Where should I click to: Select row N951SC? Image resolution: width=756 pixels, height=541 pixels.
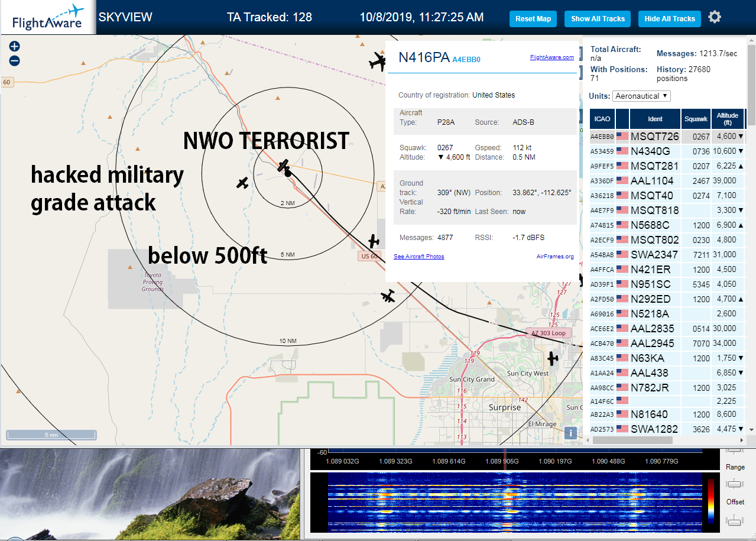tap(667, 284)
